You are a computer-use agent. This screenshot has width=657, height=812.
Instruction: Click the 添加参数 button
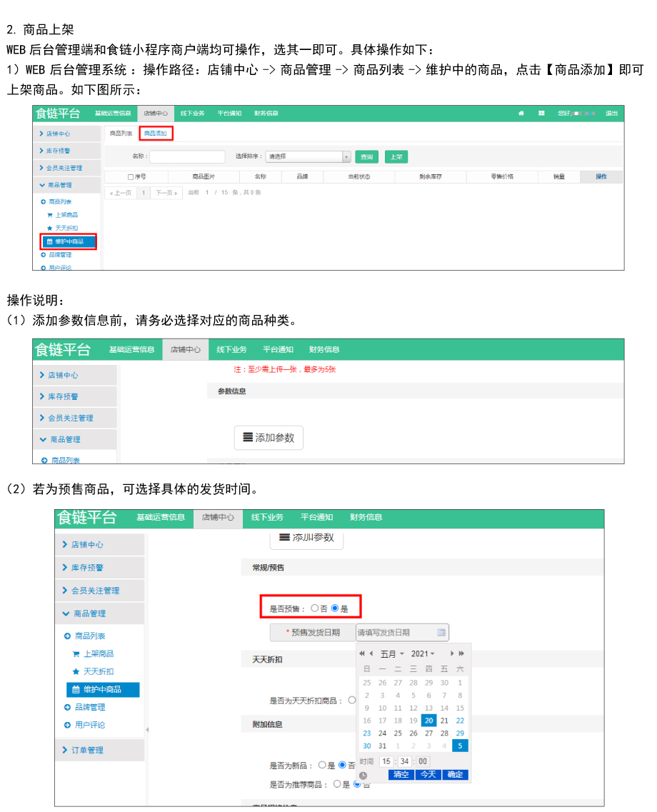[269, 438]
